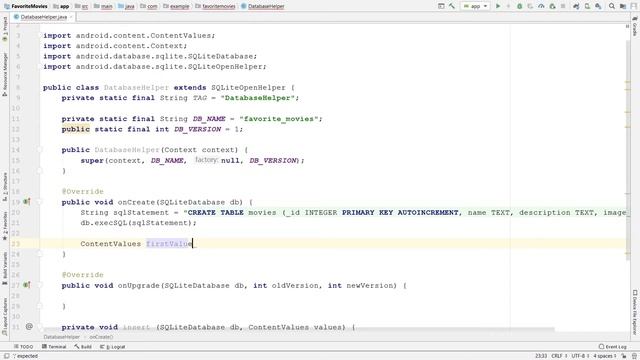Click the Stop square icon in toolbar

pos(563,6)
